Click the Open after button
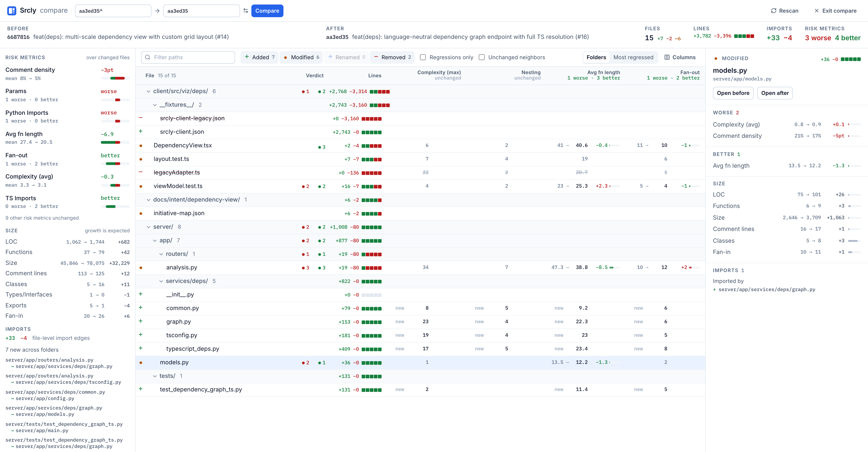The image size is (868, 452). coord(775,93)
